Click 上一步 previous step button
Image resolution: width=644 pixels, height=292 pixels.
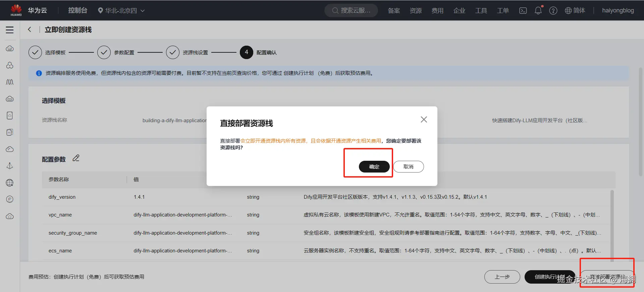(x=502, y=277)
